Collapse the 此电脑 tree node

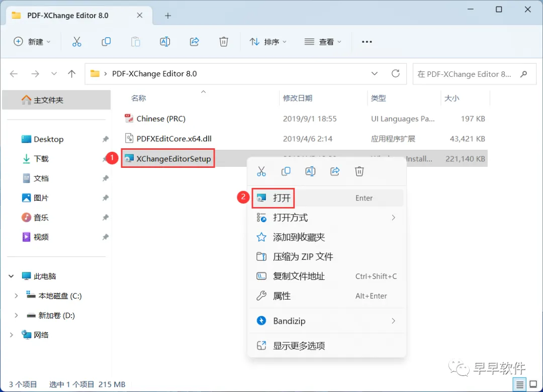[12, 276]
